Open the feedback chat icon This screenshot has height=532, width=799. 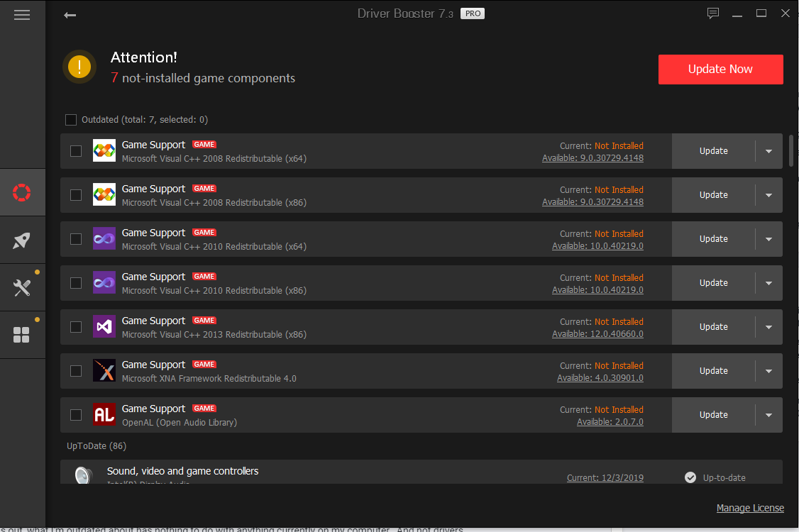coord(713,13)
